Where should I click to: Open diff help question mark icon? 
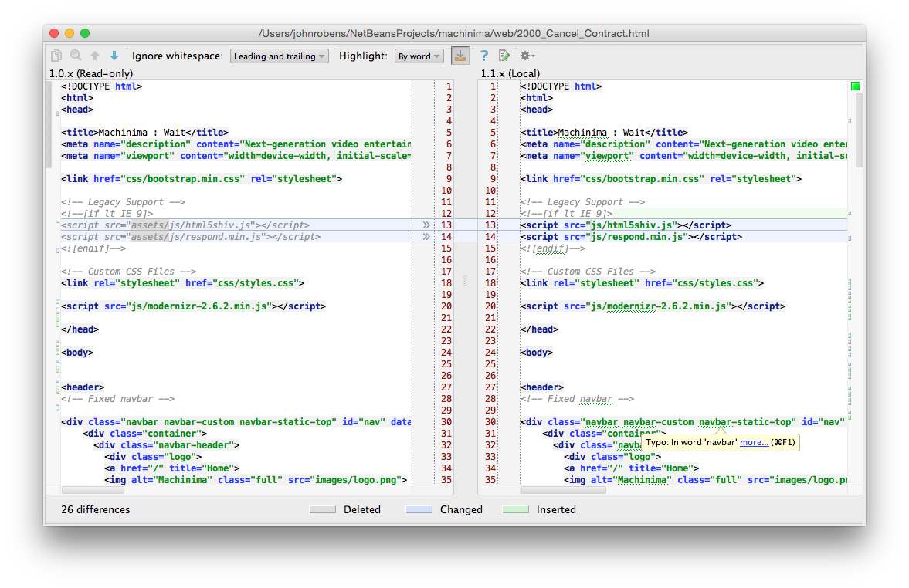(484, 56)
